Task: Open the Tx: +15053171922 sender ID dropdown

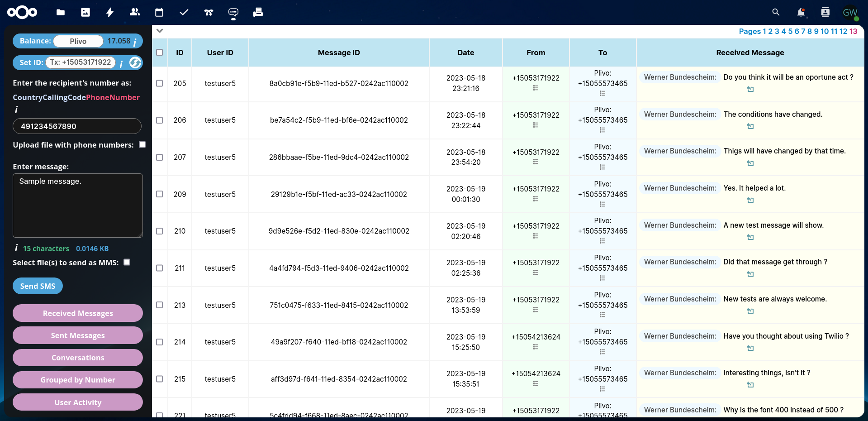Action: 81,62
